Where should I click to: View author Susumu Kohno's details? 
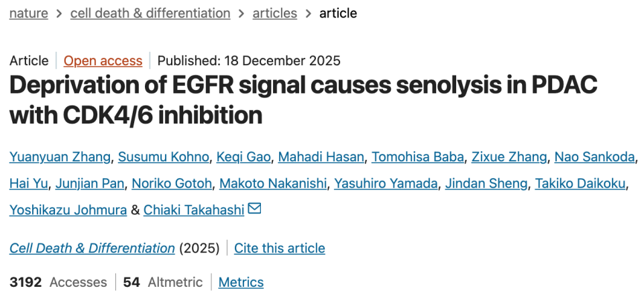163,157
